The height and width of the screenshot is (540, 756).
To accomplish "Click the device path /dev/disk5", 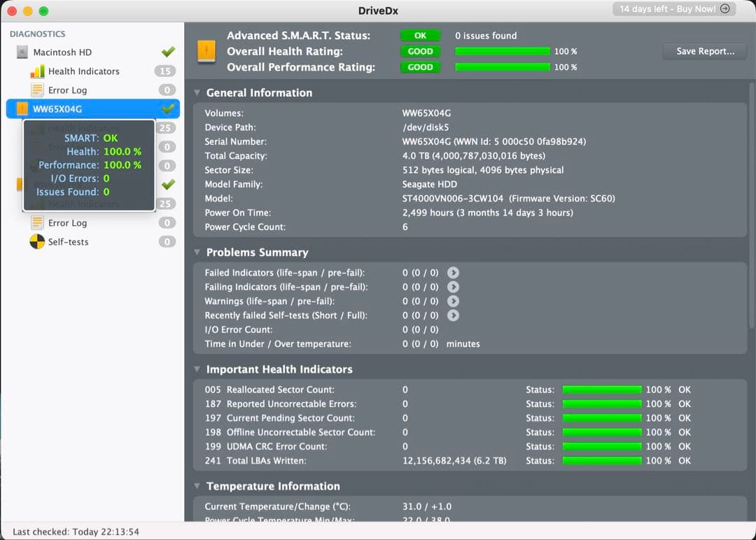I will (426, 127).
